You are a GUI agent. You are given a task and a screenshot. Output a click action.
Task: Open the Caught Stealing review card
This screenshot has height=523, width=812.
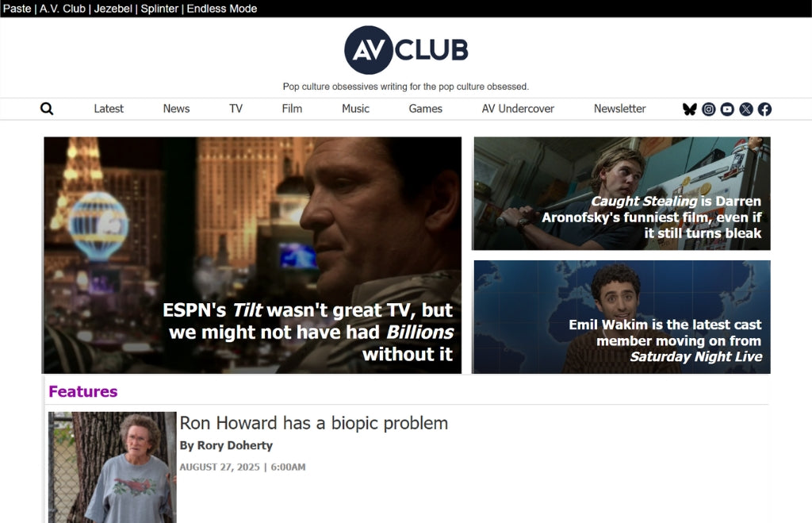click(622, 194)
